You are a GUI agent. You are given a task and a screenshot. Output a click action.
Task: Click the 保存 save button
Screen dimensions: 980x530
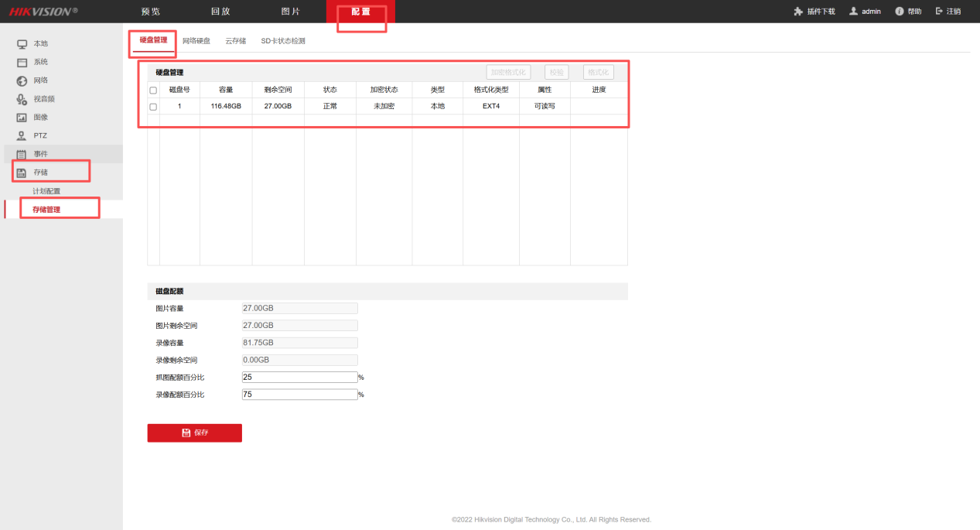click(194, 433)
